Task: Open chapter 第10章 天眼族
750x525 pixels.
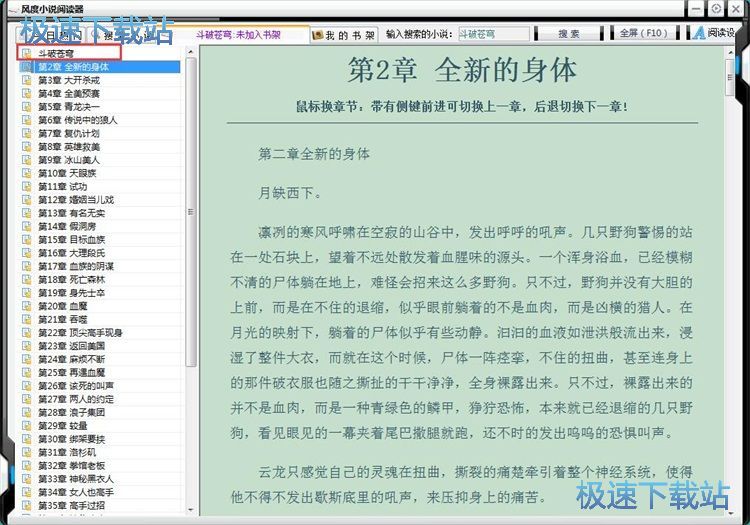Action: [67, 173]
